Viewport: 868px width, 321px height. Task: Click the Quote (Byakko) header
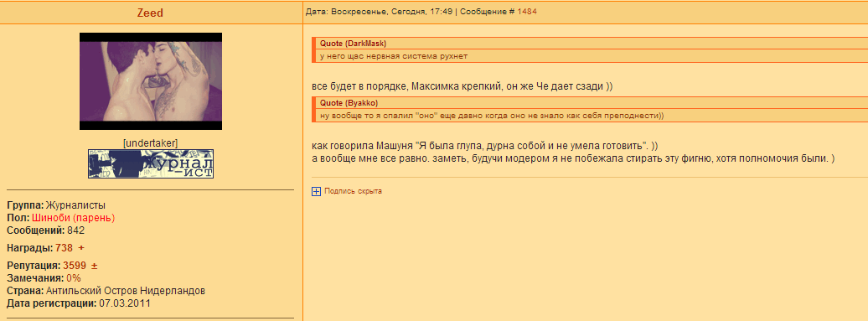pos(349,103)
